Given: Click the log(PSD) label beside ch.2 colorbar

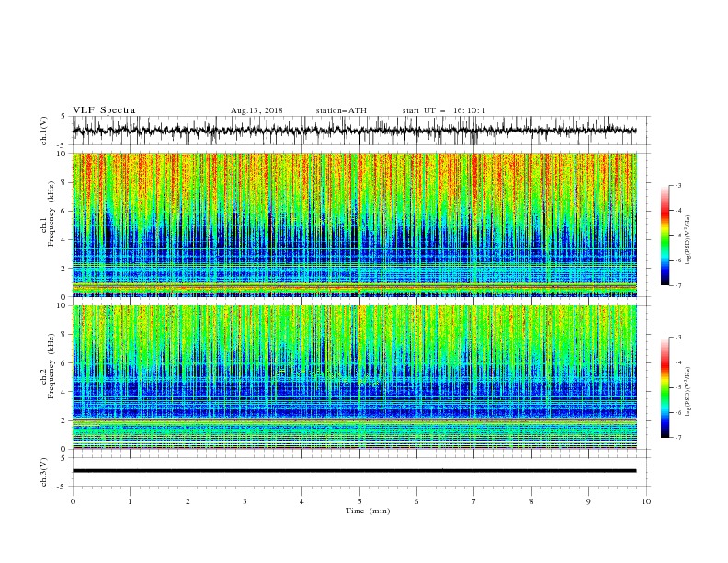Looking at the screenshot, I should 688,391.
